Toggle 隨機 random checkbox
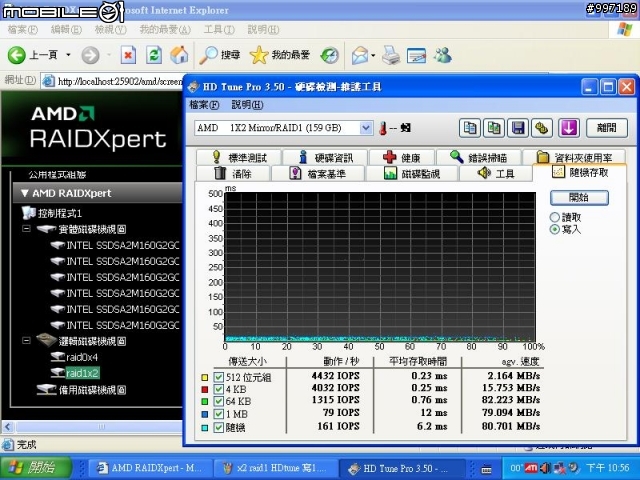The image size is (640, 480). click(219, 427)
